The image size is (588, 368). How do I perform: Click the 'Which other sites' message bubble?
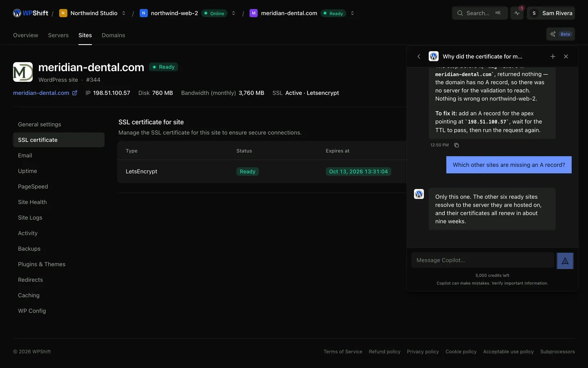(509, 165)
